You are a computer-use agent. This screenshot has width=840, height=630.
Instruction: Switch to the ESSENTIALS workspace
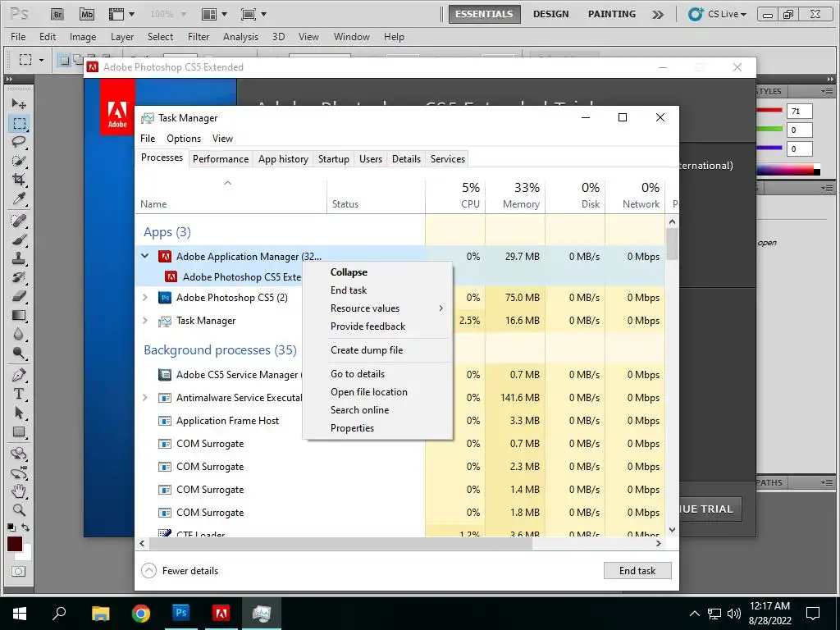(x=484, y=14)
